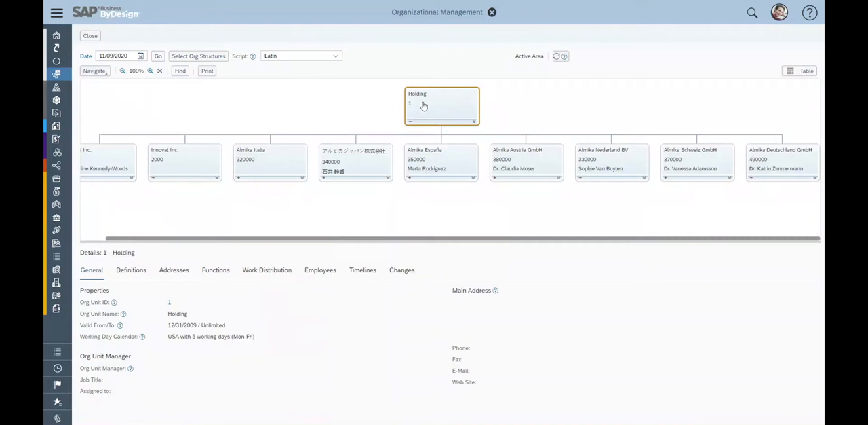Open the clock history icon in sidebar

58,368
